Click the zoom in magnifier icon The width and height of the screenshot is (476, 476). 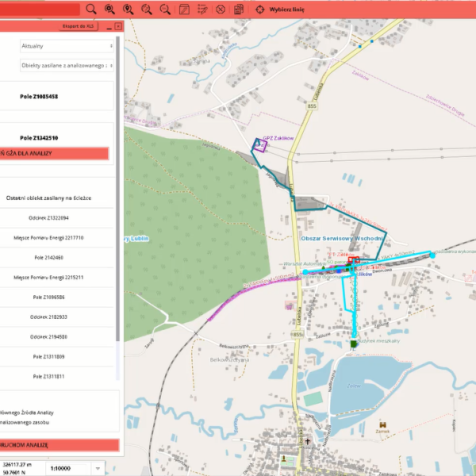[x=147, y=9]
